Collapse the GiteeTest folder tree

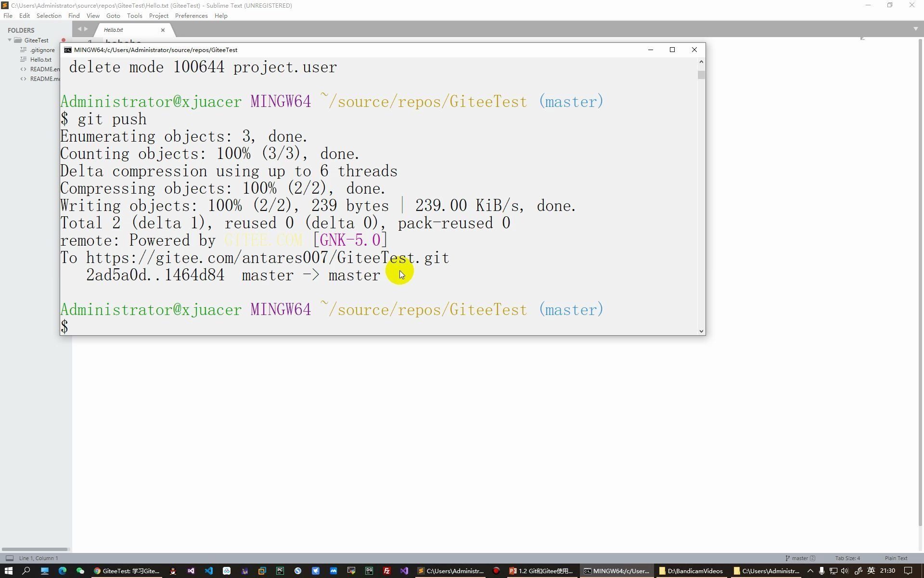pos(10,40)
